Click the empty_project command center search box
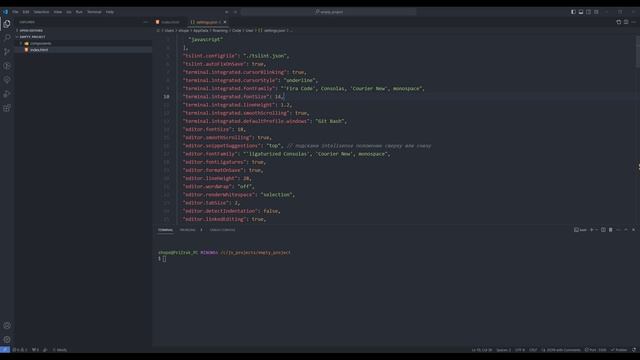640x360 pixels. point(329,12)
